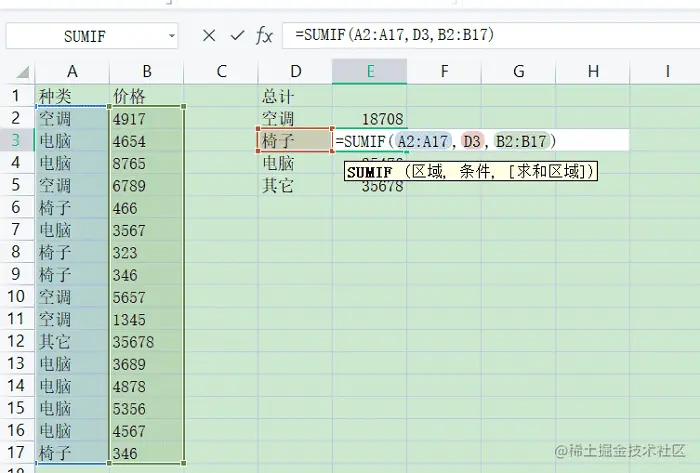Click 条件 argument in SUMIF tooltip
Image resolution: width=700 pixels, height=473 pixels.
[x=474, y=171]
